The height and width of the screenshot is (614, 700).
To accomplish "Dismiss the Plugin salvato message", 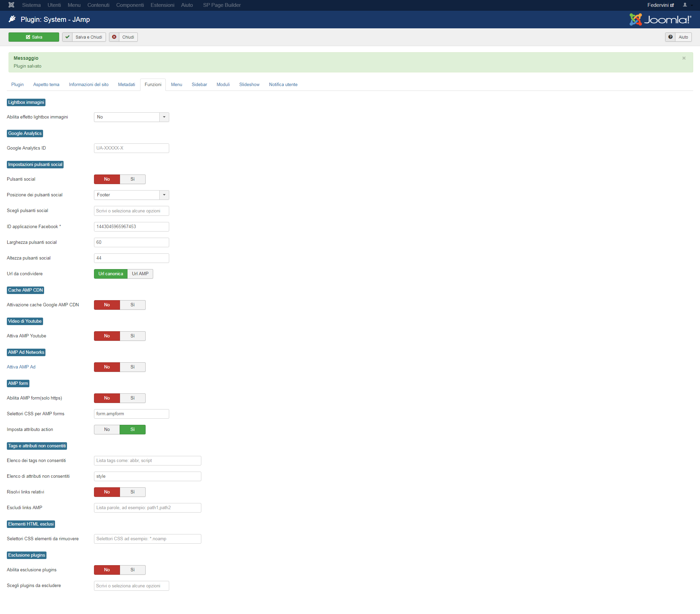I will [x=684, y=58].
